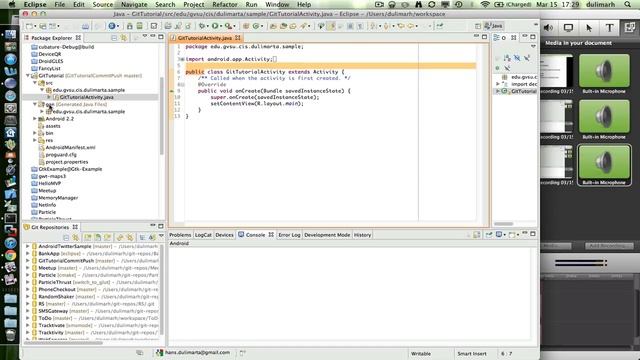Open Spotlight search in the menu bar
The height and width of the screenshot is (360, 640).
click(627, 4)
